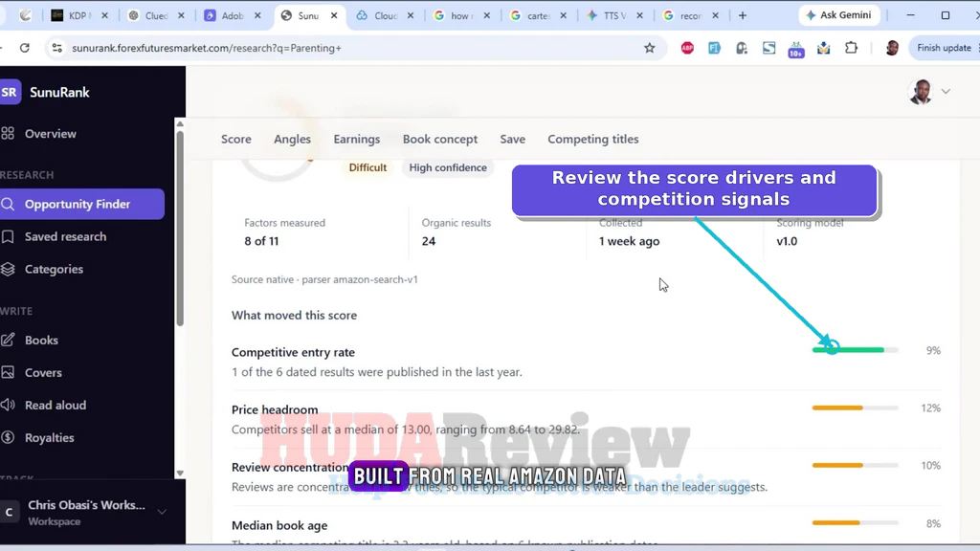Click the Median book age progress bar

855,523
